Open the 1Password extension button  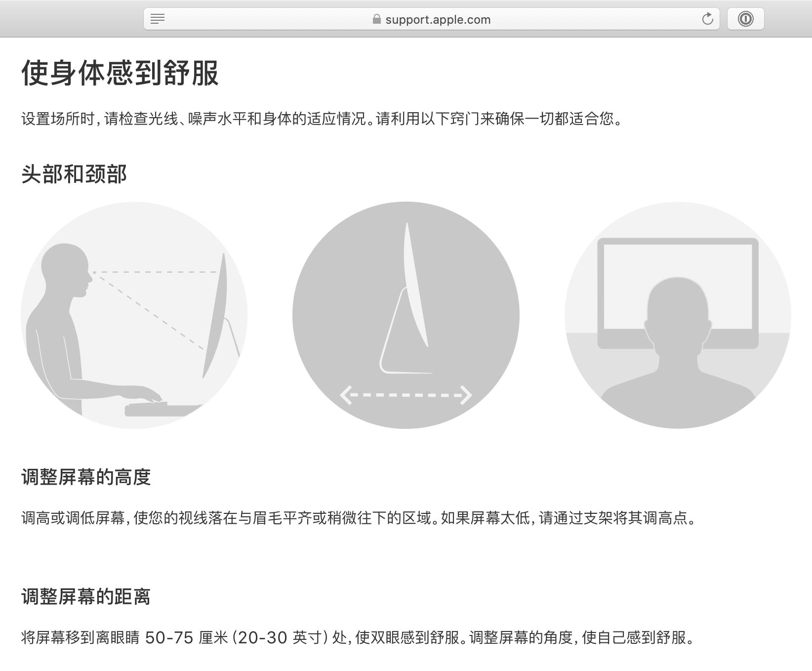745,19
